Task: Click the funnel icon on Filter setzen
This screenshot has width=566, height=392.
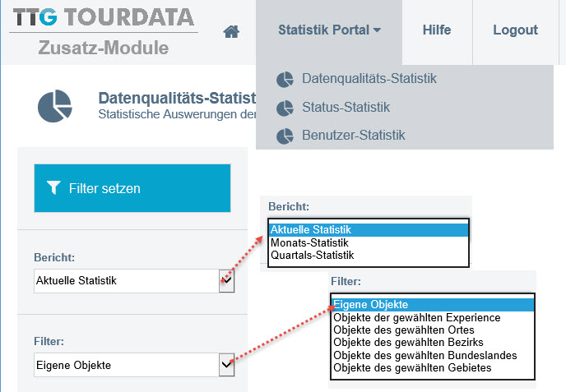Action: point(53,187)
